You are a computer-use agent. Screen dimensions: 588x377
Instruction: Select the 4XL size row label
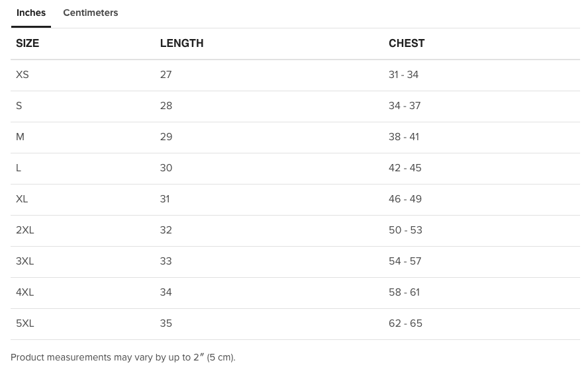[24, 292]
